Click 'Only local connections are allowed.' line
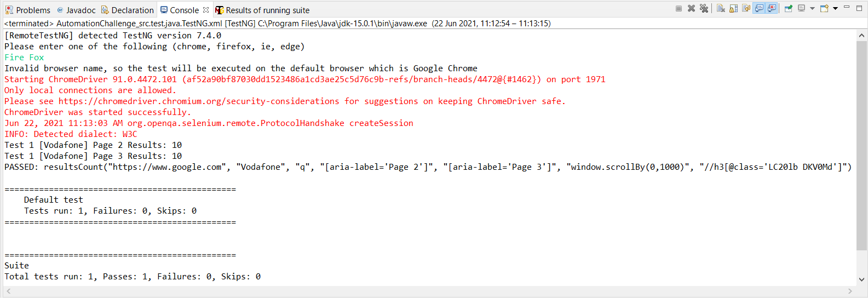 point(90,90)
